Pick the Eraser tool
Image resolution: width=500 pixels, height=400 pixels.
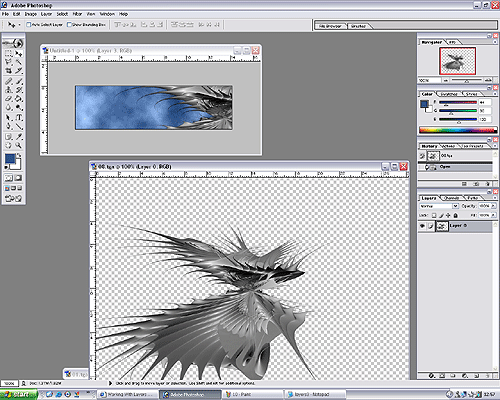pyautogui.click(x=8, y=99)
